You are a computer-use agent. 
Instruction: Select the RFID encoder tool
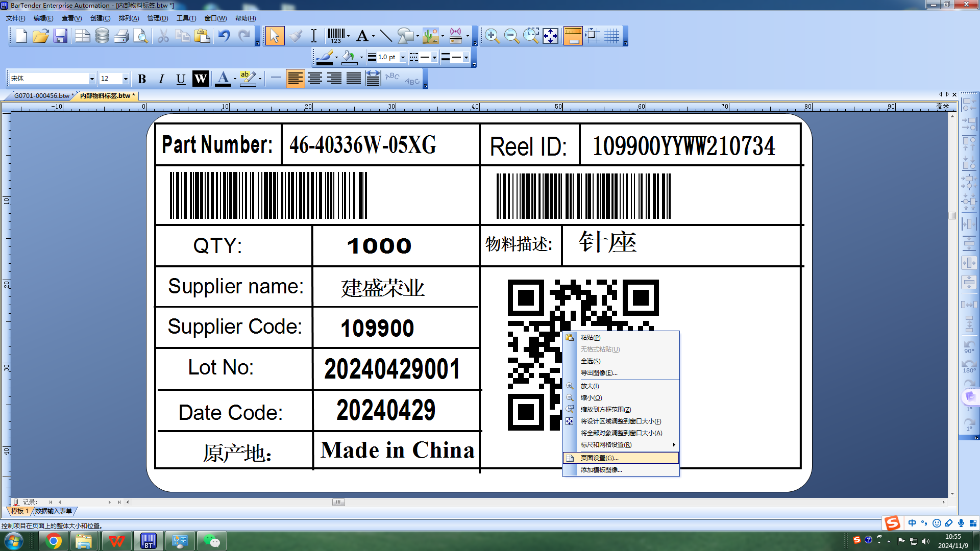click(456, 36)
